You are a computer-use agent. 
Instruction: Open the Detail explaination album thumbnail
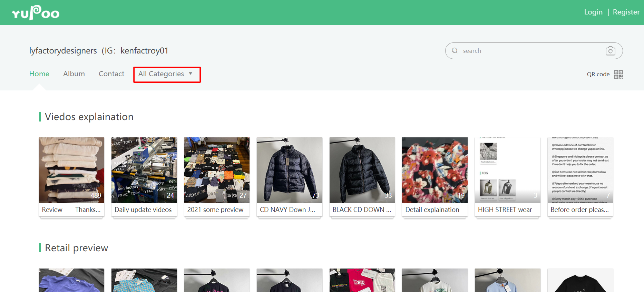pyautogui.click(x=435, y=170)
